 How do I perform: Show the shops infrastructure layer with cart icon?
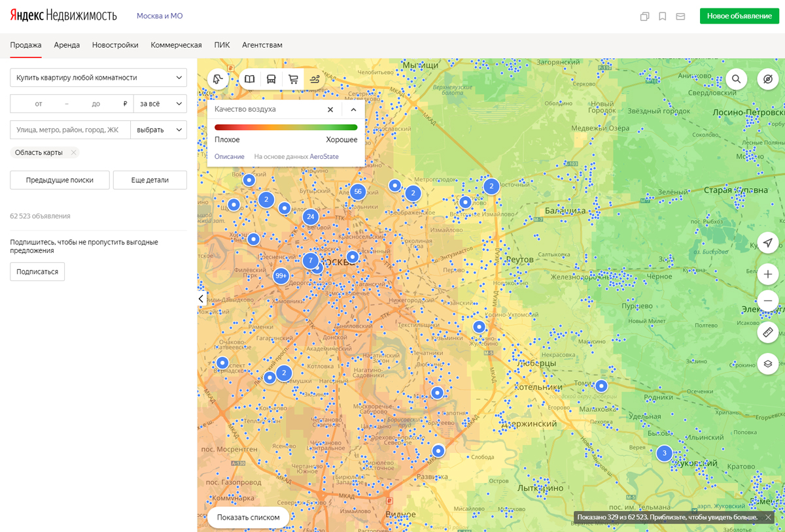click(293, 79)
